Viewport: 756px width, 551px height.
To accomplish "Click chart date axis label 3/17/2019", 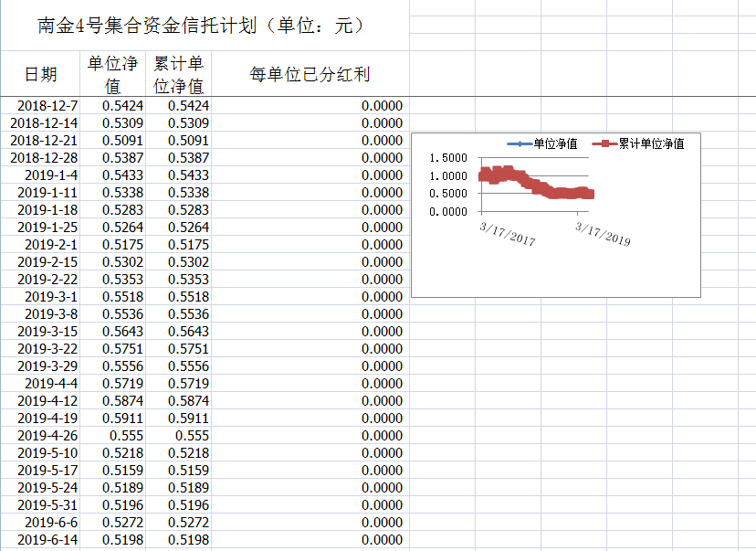I will pos(603,234).
